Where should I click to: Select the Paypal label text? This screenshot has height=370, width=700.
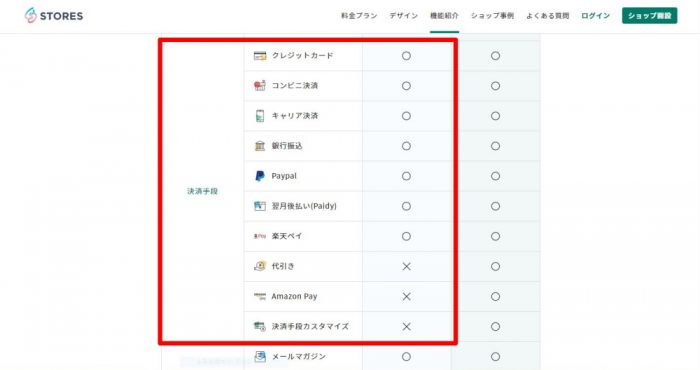284,176
